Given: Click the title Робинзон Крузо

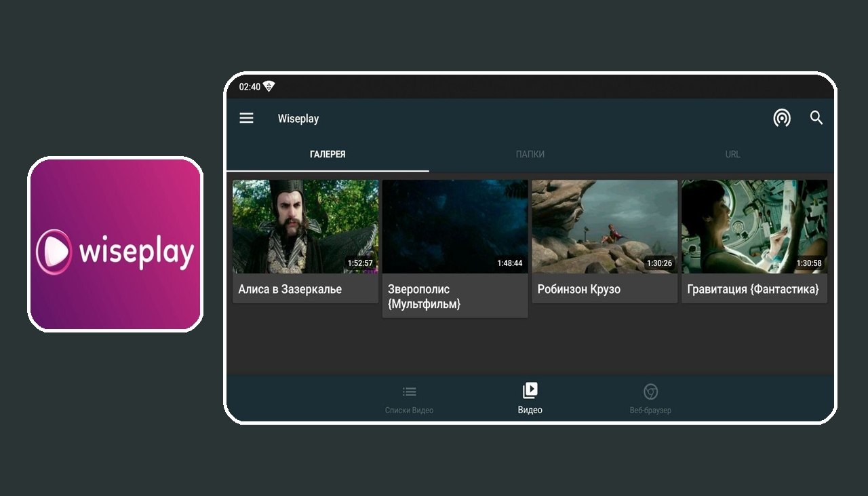Looking at the screenshot, I should click(579, 289).
